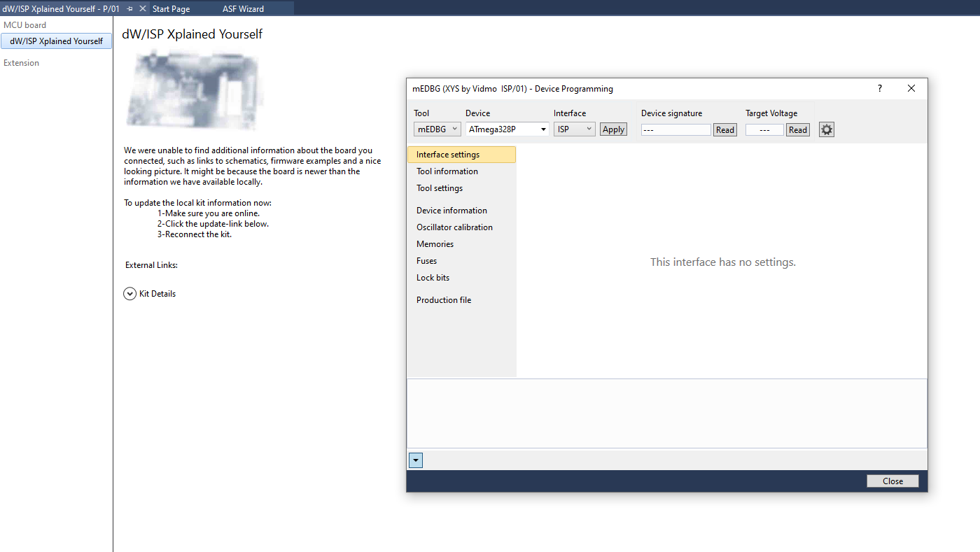
Task: Select Fuses in the side list
Action: tap(426, 261)
